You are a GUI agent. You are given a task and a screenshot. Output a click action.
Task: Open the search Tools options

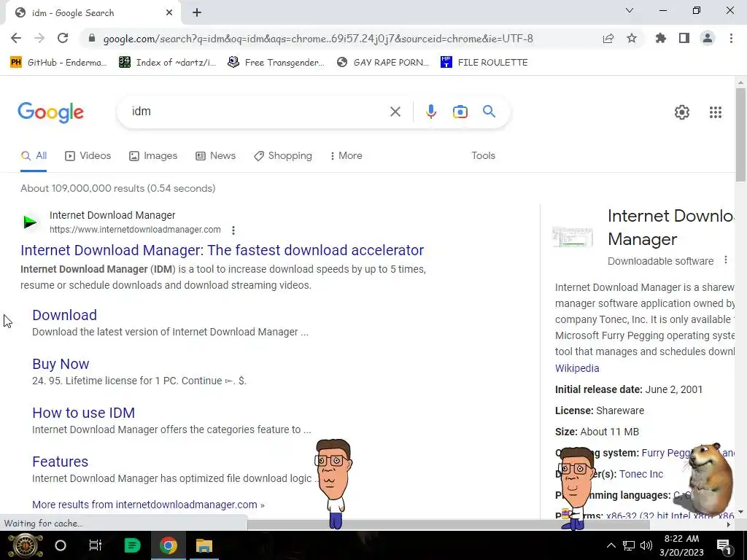point(483,156)
